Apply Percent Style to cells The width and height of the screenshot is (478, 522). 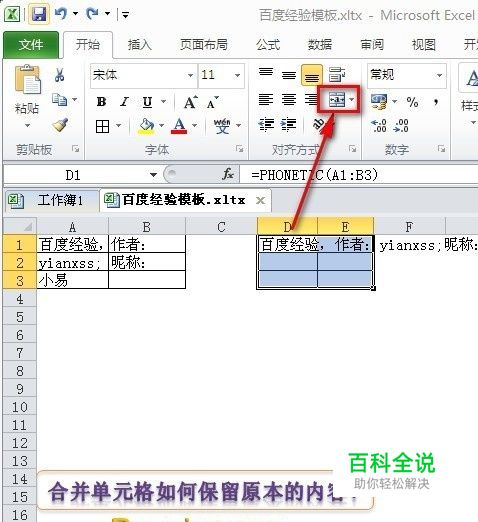[x=413, y=102]
